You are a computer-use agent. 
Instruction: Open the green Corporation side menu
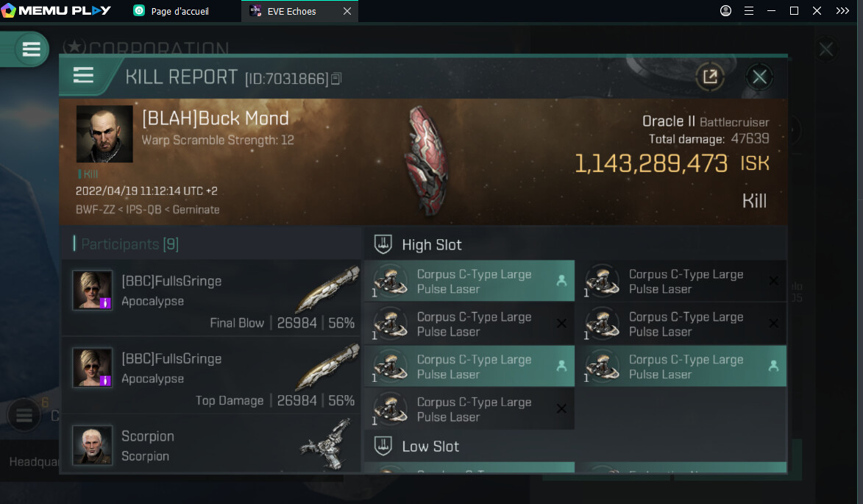31,49
